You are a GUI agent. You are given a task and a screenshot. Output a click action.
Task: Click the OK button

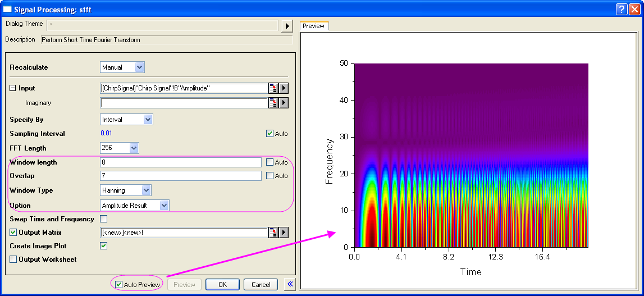pos(222,285)
